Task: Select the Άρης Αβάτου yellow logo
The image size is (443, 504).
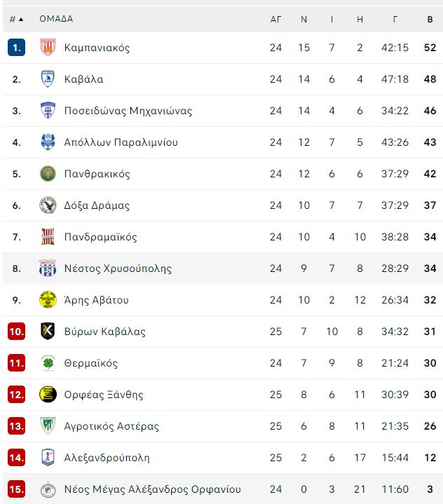Action: (x=48, y=299)
